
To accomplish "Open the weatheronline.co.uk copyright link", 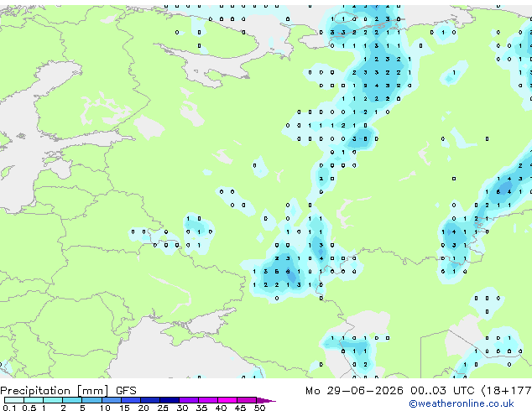I will pyautogui.click(x=461, y=403).
